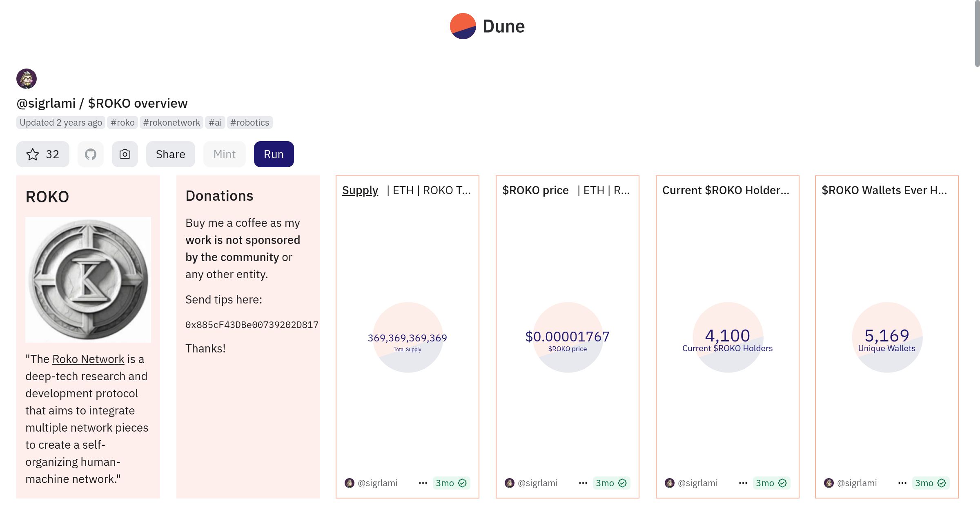
Task: Select the #robotics tag
Action: [249, 122]
